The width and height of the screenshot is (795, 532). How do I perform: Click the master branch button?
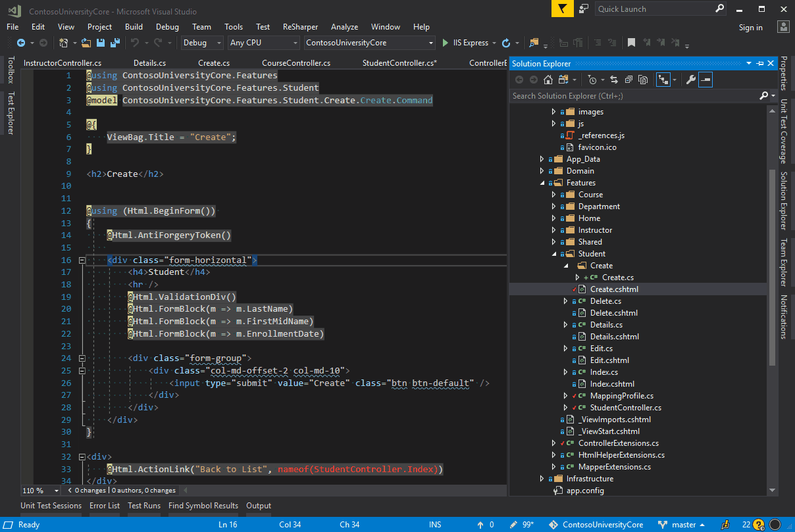pyautogui.click(x=682, y=525)
